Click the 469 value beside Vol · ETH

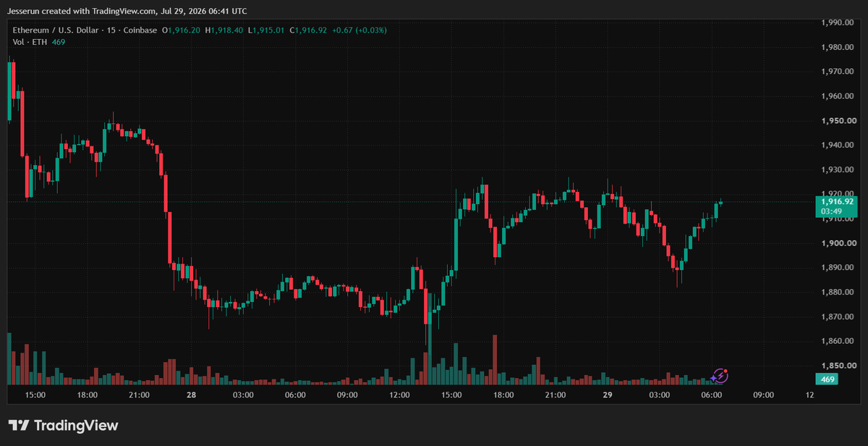click(59, 42)
